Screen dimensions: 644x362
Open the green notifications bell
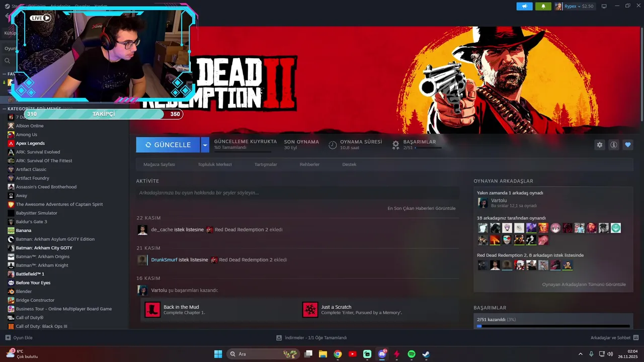click(x=543, y=7)
